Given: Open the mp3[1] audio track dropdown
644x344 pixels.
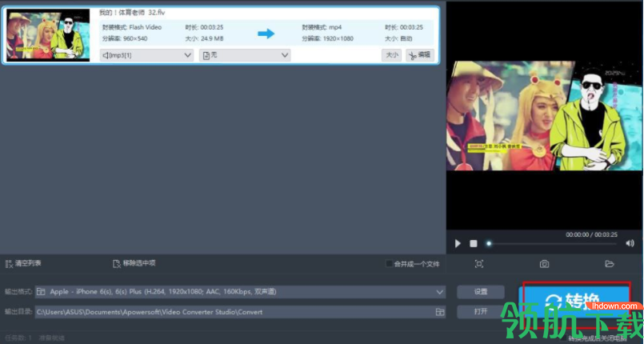Looking at the screenshot, I should tap(146, 55).
